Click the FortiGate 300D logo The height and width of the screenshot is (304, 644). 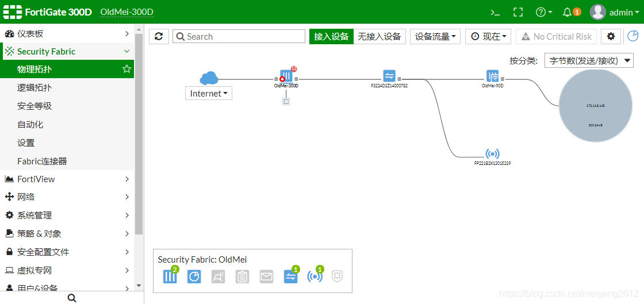coord(48,12)
